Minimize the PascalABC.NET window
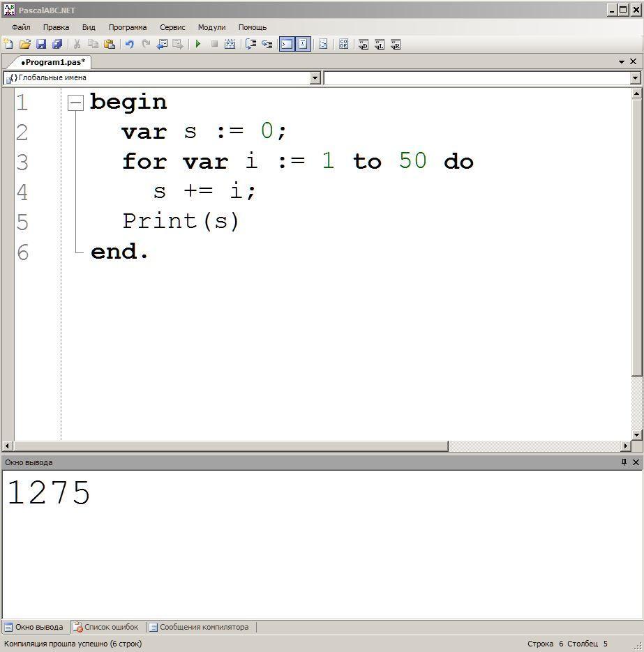The width and height of the screenshot is (644, 652). pos(611,10)
